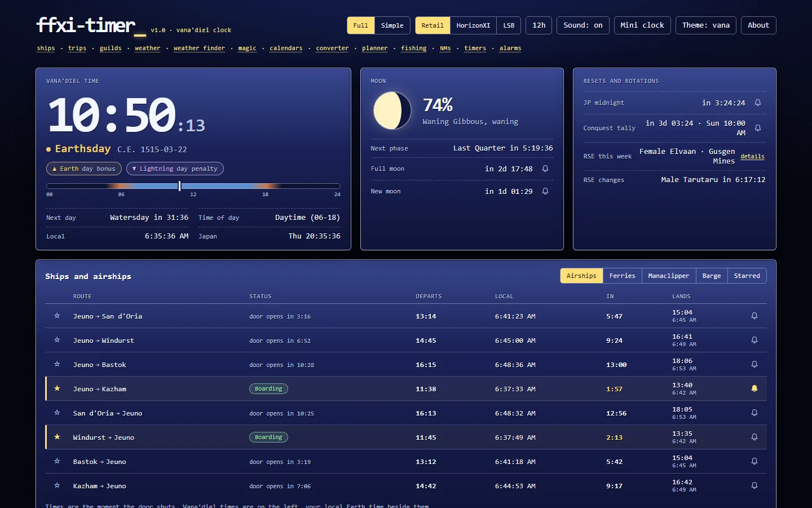Select LSB server mode

(x=509, y=25)
